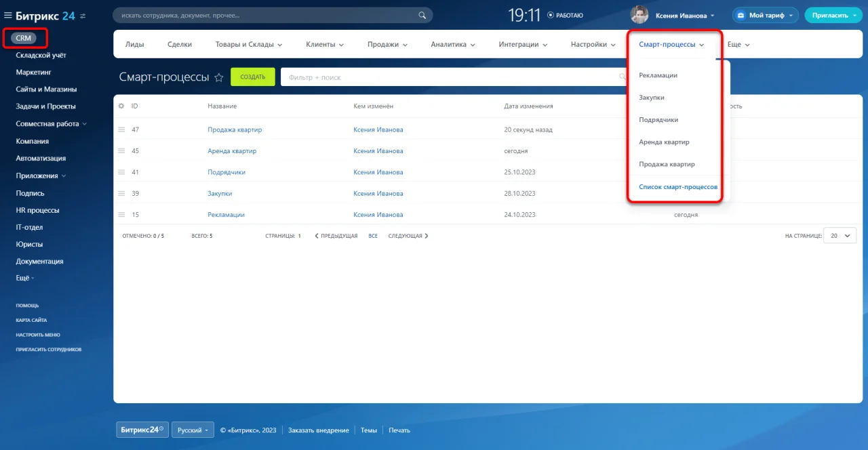Select Аренда квартир in the dropdown menu
This screenshot has height=450, width=868.
664,142
